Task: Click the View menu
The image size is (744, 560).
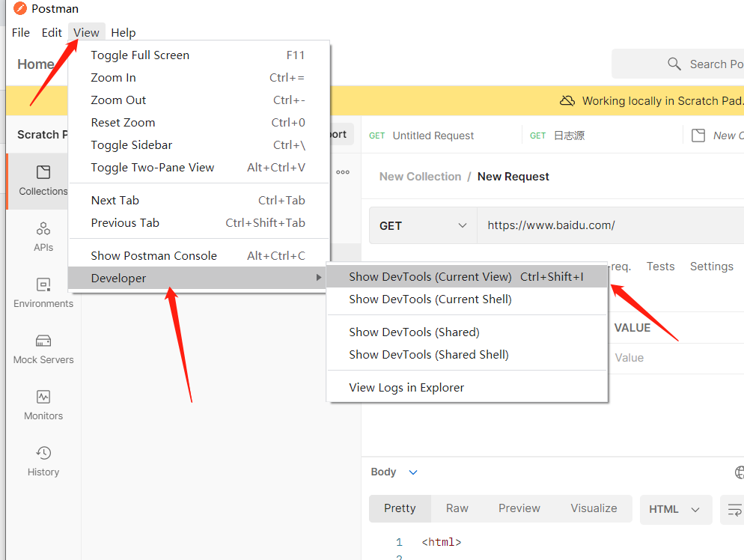Action: [x=86, y=33]
